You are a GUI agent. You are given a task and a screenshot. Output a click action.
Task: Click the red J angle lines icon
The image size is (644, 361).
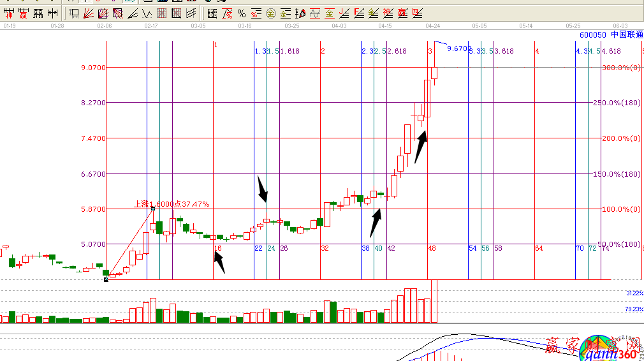[343, 13]
